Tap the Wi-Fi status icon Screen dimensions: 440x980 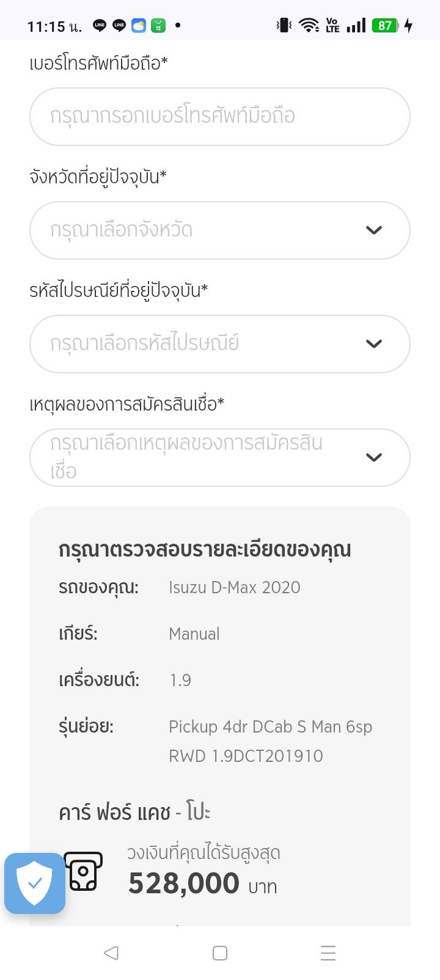pos(309,26)
